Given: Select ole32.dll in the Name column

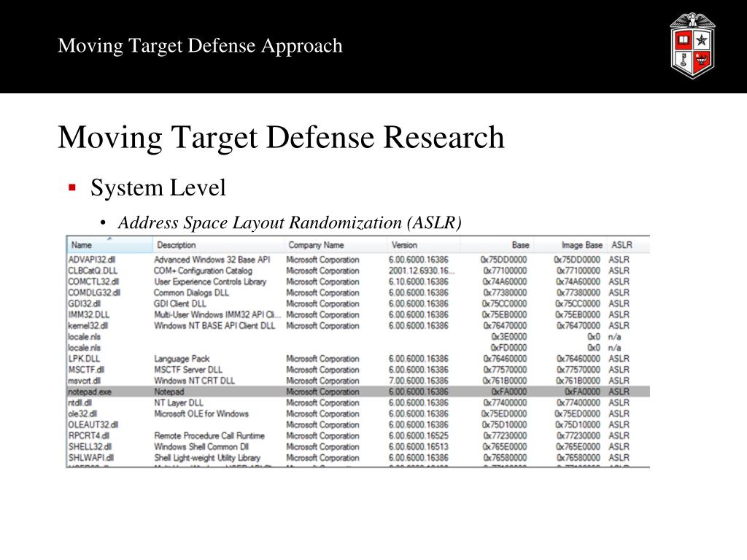Looking at the screenshot, I should [x=82, y=413].
